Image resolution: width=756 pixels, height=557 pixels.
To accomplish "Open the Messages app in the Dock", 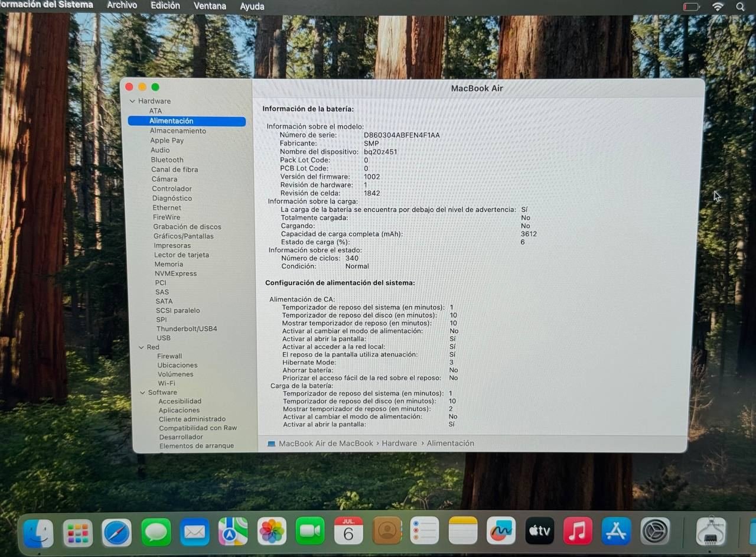I will coord(155,532).
